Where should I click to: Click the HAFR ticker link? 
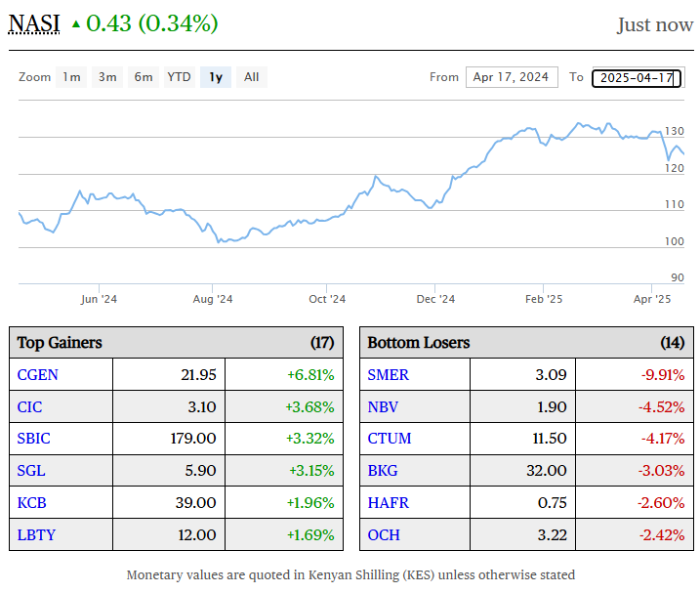point(388,503)
